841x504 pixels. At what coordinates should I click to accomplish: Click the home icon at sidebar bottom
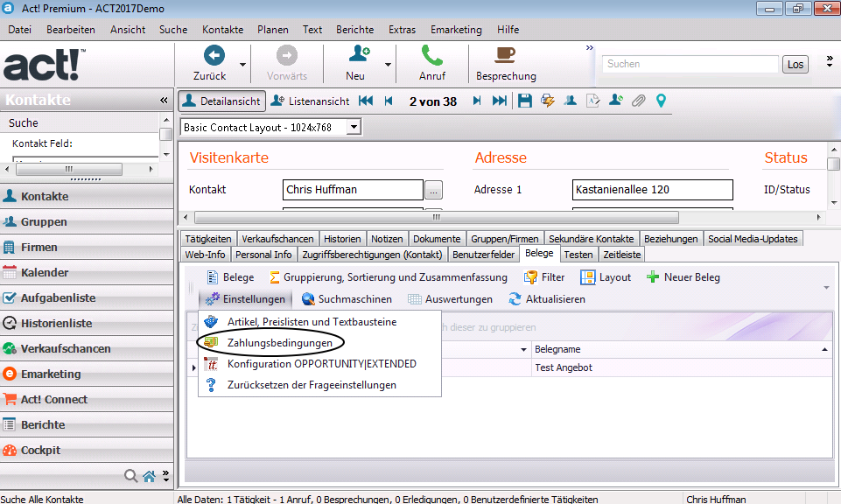[149, 476]
